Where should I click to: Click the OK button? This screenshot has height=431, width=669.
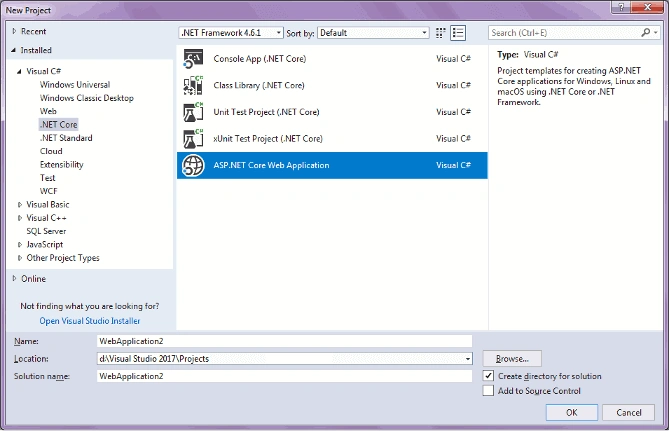572,412
